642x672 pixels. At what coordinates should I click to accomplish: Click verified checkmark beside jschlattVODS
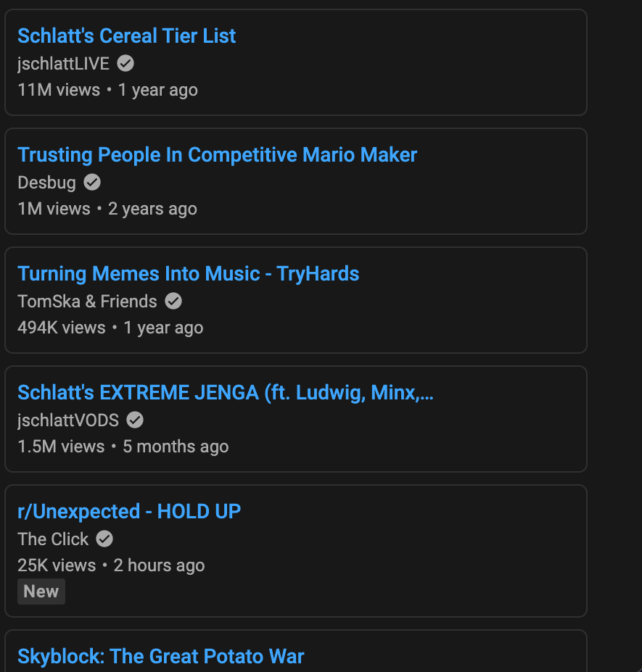135,420
